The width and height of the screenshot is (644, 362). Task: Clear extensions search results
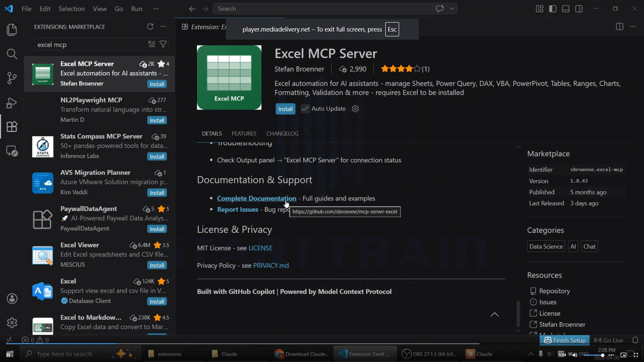[152, 44]
